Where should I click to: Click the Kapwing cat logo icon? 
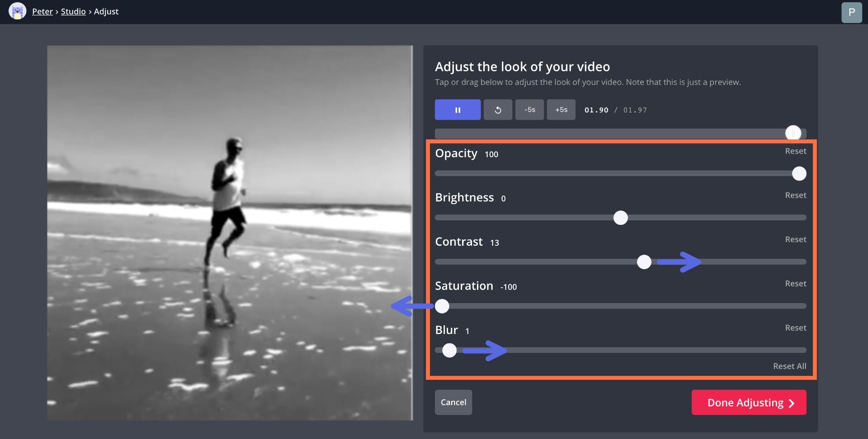17,11
